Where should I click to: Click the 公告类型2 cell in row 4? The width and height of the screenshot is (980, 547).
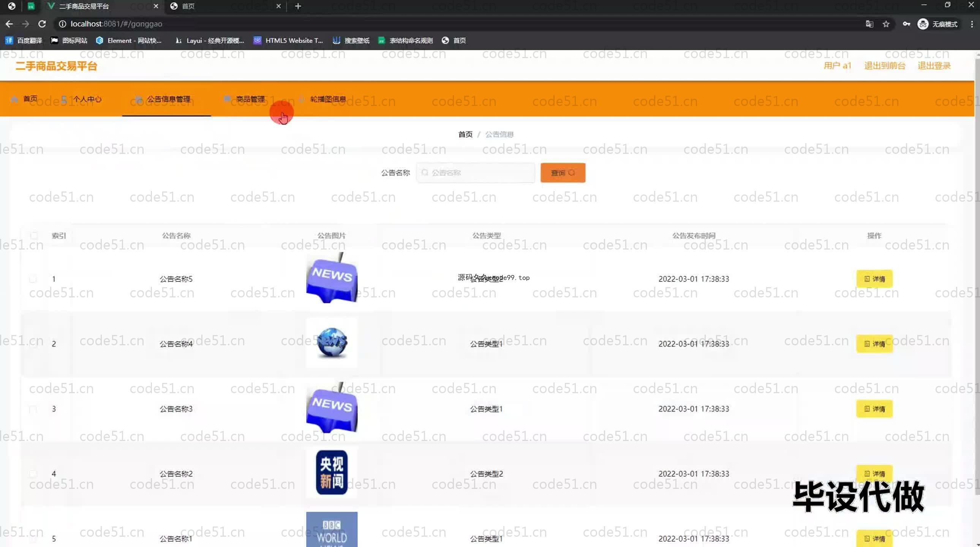point(487,474)
